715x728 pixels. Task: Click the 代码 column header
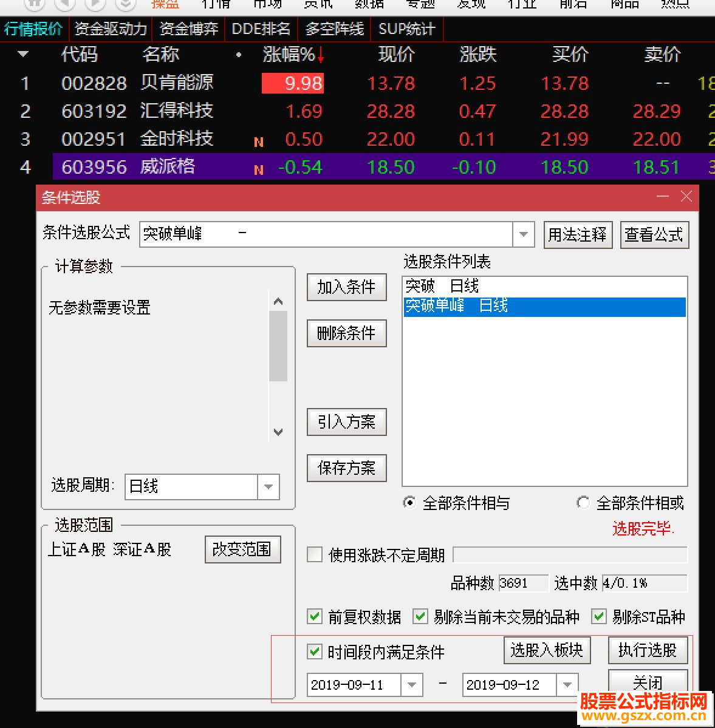coord(79,55)
